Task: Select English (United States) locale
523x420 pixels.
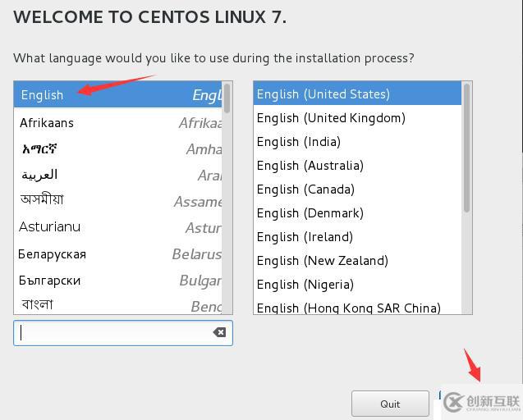Action: [x=358, y=94]
